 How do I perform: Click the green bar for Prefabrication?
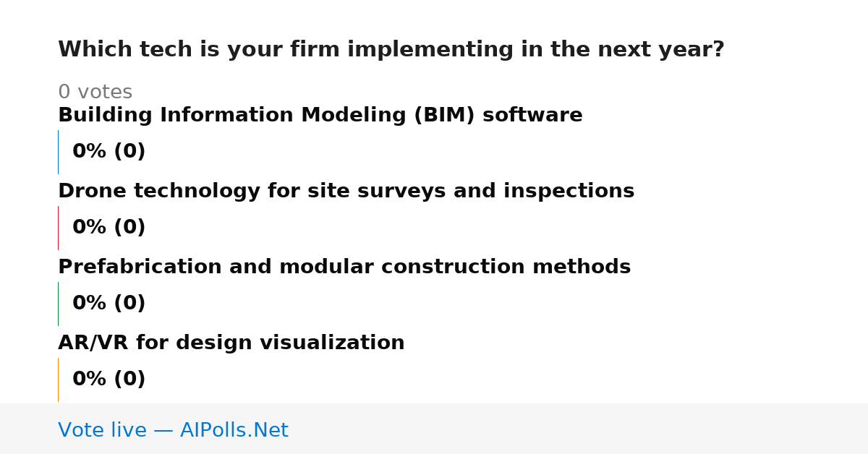coord(58,304)
